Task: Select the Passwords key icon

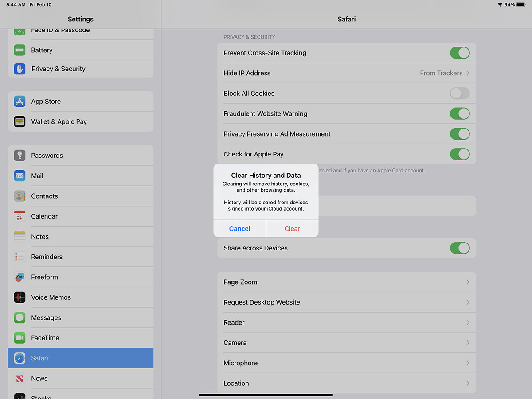Action: pos(20,156)
